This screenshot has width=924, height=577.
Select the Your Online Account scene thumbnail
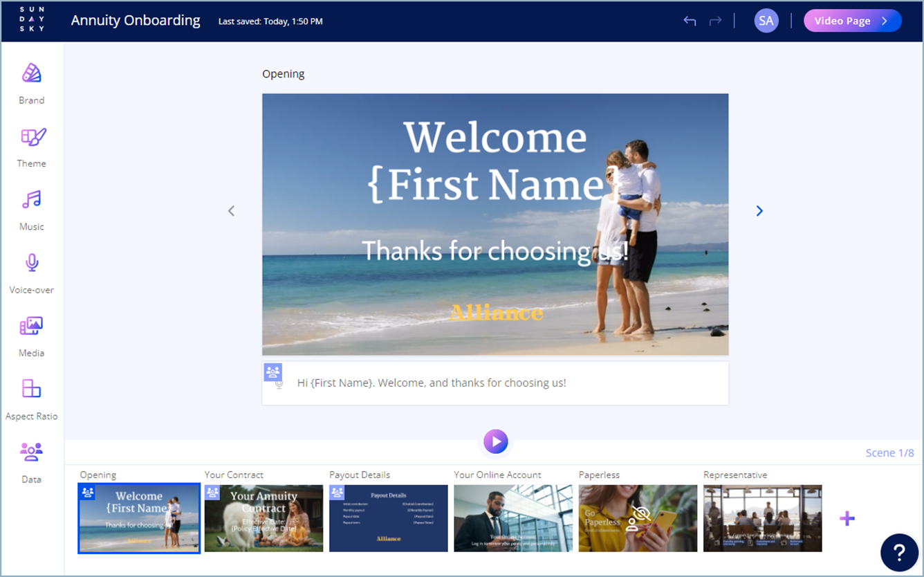513,518
